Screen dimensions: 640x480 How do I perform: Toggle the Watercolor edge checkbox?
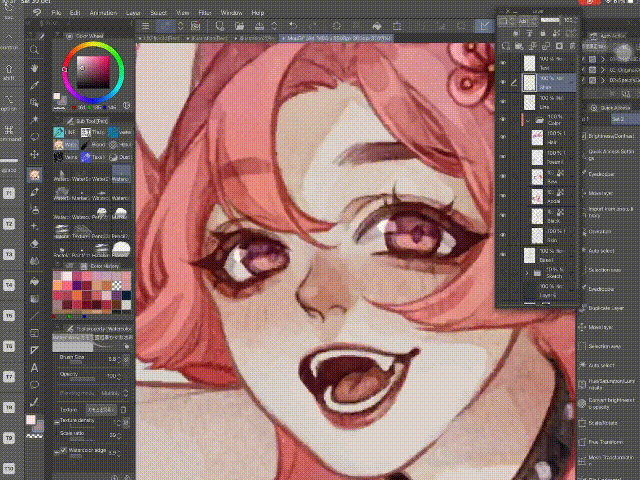(x=63, y=450)
